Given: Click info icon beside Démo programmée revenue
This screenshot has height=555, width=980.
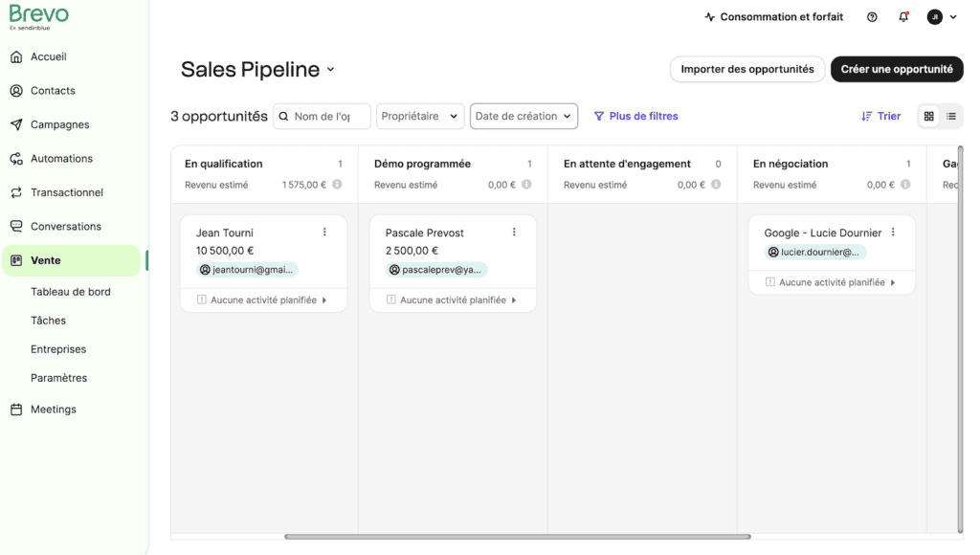Looking at the screenshot, I should coord(527,185).
